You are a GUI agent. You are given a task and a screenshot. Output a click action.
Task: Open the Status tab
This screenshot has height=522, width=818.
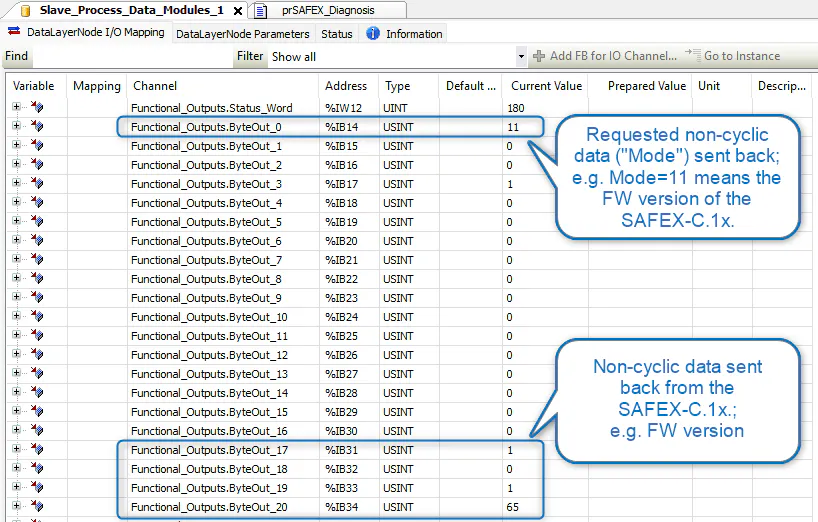[337, 34]
